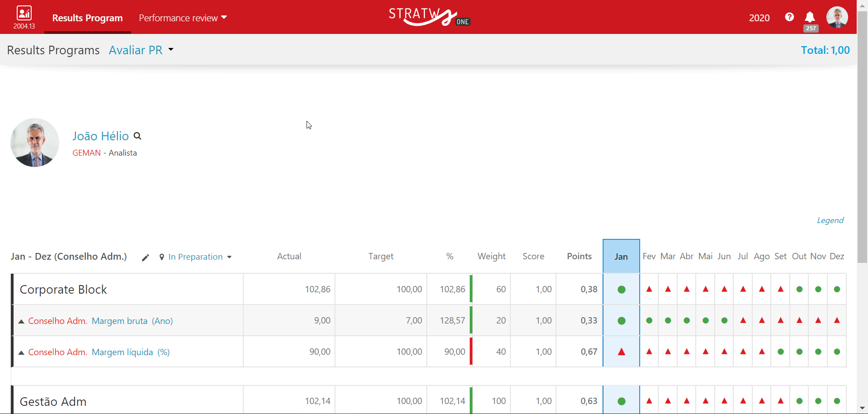Open the 2020 year selector
Viewport: 868px width, 414px height.
pos(759,18)
